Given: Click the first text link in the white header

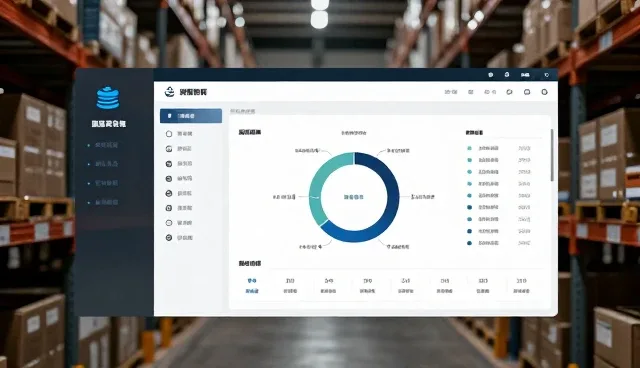Looking at the screenshot, I should click(x=451, y=92).
